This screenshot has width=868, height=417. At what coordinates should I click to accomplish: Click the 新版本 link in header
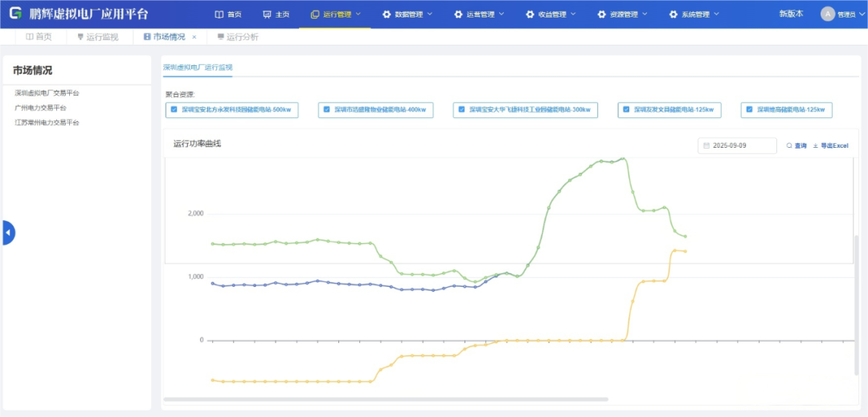point(791,14)
